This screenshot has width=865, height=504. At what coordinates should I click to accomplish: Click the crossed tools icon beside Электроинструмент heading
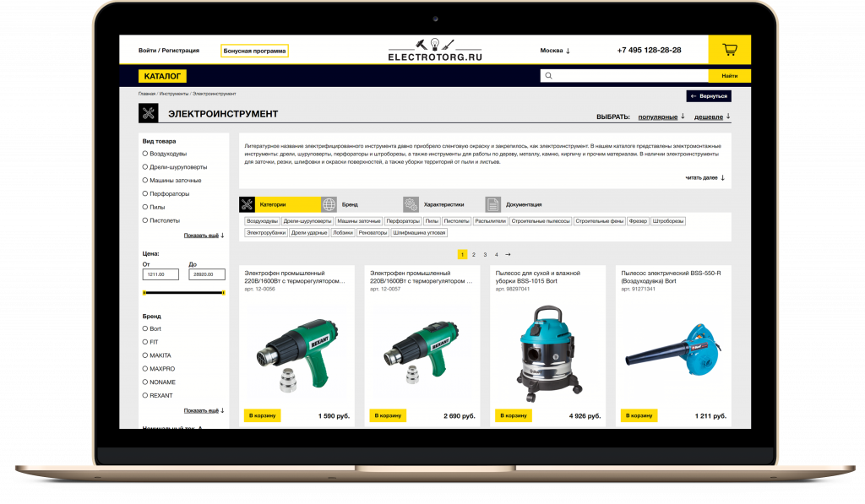[149, 113]
